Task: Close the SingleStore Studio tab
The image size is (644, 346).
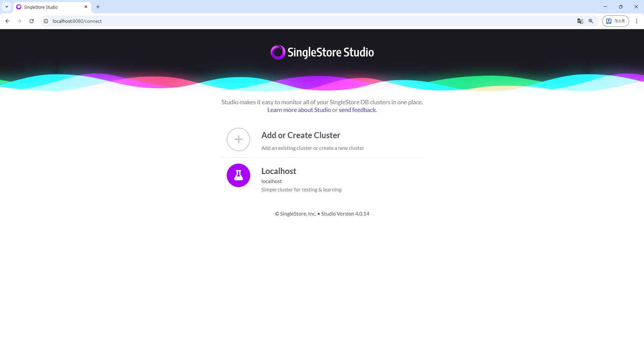Action: 86,7
